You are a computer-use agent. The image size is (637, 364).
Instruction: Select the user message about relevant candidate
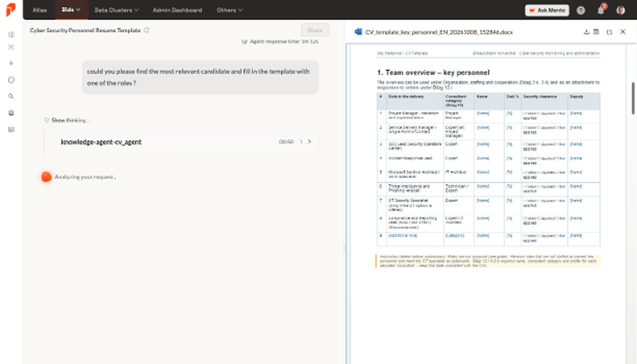[200, 77]
